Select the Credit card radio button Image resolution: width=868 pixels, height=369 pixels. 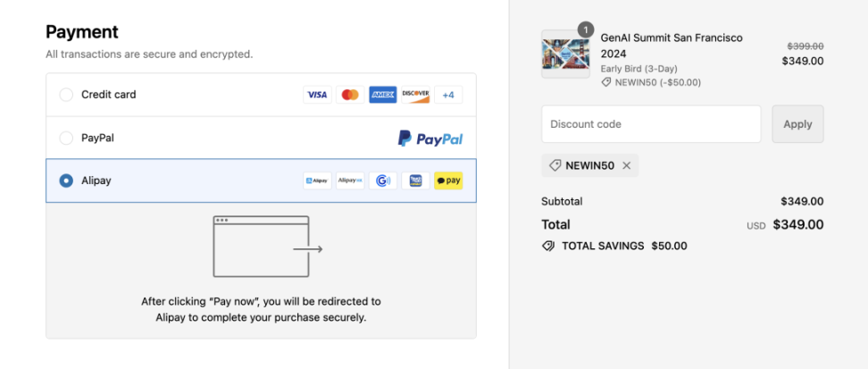click(x=66, y=95)
